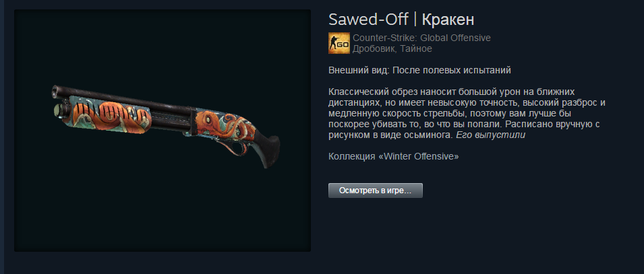Click the "Дробовик, Тайное" item type text
This screenshot has width=644, height=274.
coord(392,49)
